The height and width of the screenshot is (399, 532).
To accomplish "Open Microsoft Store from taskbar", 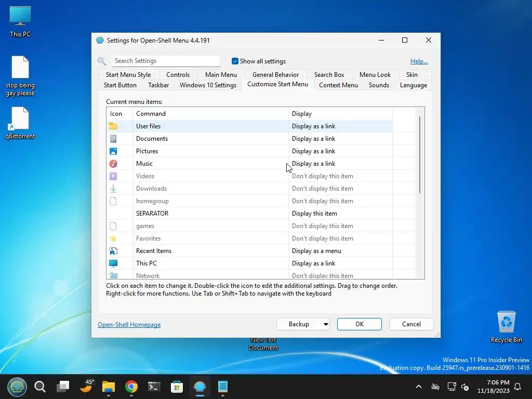I will [177, 387].
